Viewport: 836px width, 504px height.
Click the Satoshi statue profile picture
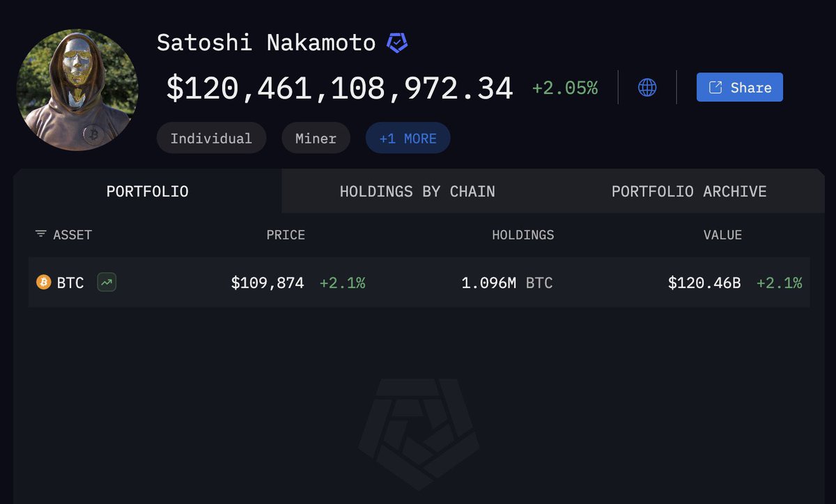[77, 90]
